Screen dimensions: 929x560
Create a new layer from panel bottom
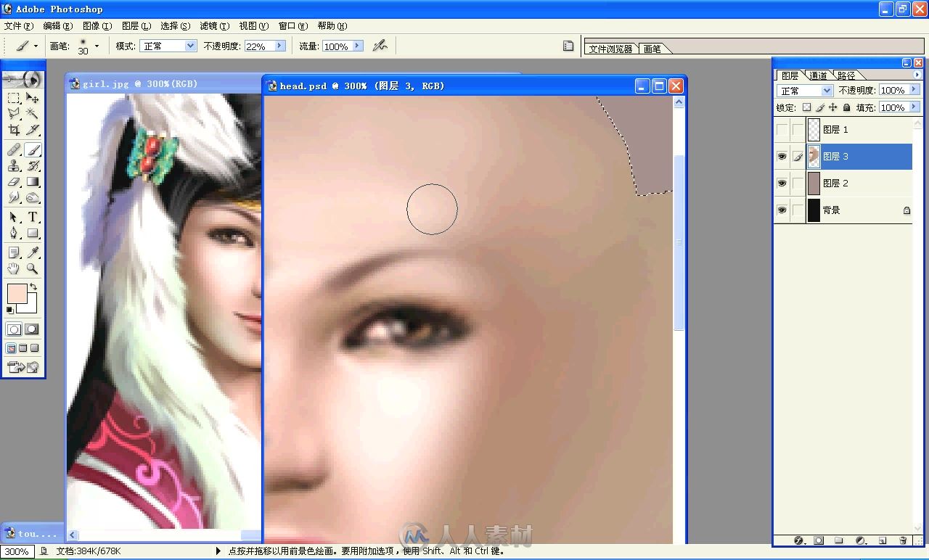coord(883,540)
